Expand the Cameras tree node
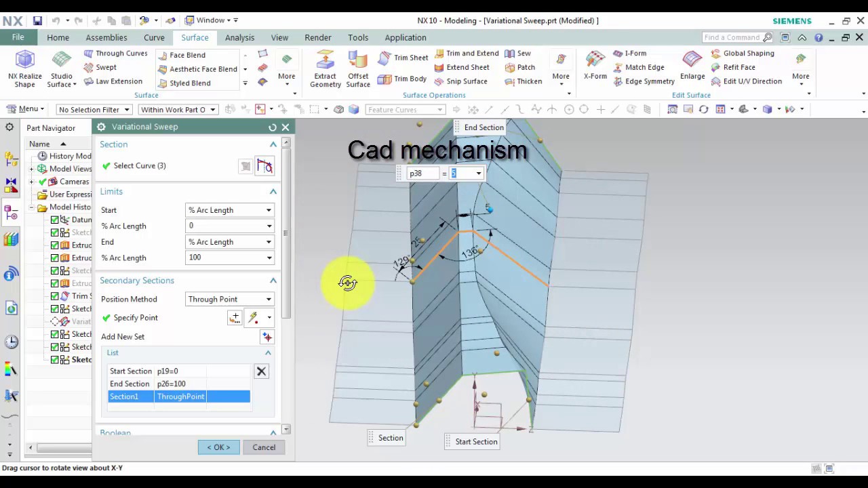Image resolution: width=868 pixels, height=488 pixels. coord(31,182)
